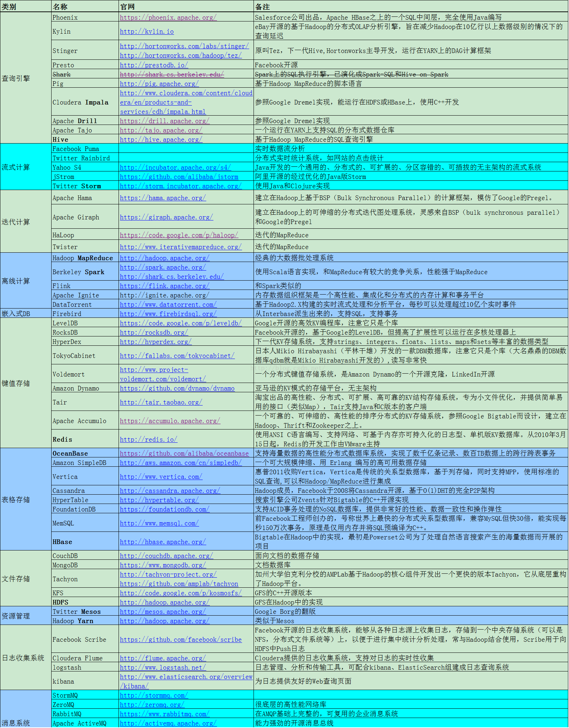
Task: Open the spark.apache.org link
Action: [163, 267]
